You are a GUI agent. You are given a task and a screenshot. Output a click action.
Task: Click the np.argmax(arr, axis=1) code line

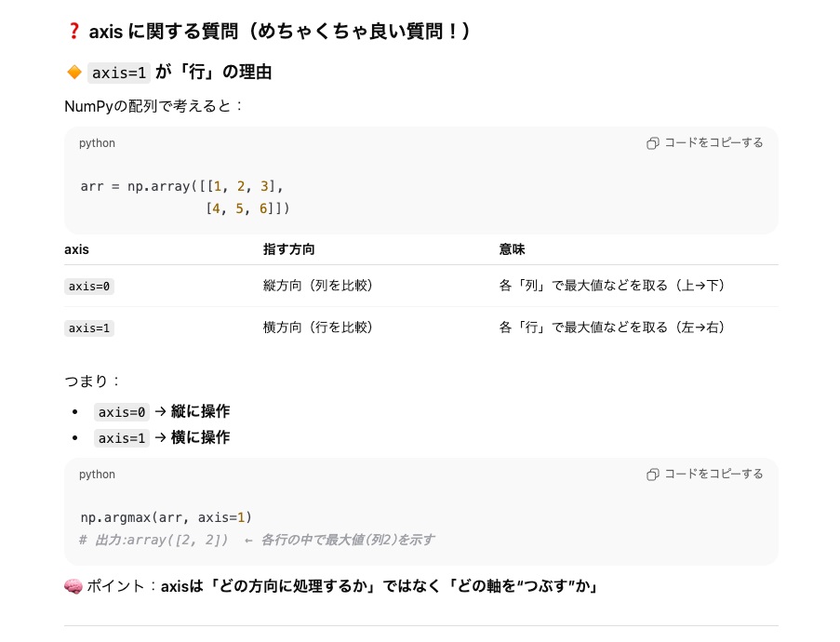pyautogui.click(x=167, y=517)
